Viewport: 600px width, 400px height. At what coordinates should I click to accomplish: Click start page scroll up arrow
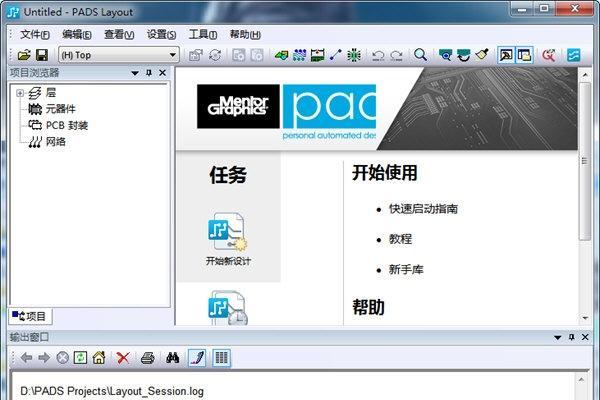(x=585, y=75)
